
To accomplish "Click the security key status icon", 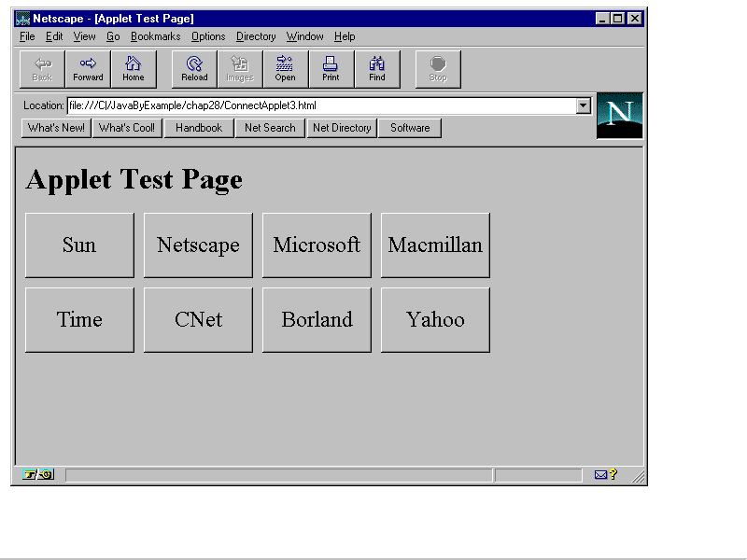I will pyautogui.click(x=38, y=474).
